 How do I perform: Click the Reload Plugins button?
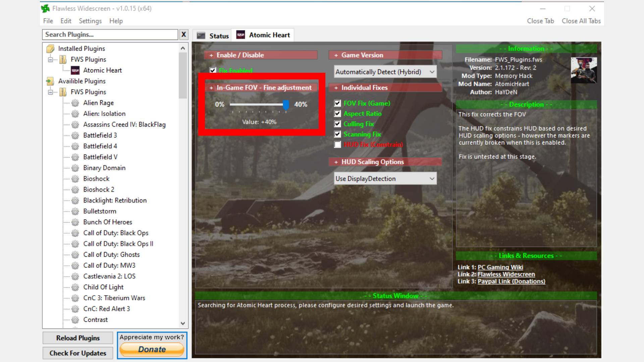78,338
